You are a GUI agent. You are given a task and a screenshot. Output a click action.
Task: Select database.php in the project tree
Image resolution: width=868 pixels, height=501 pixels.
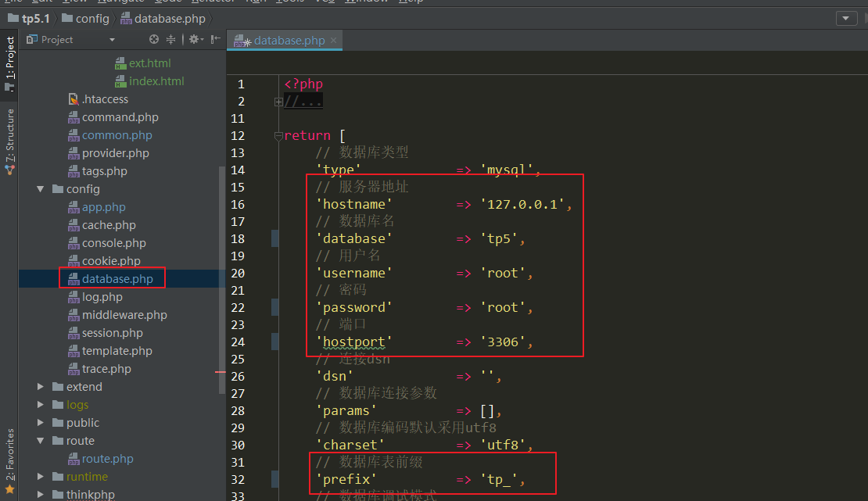point(111,279)
